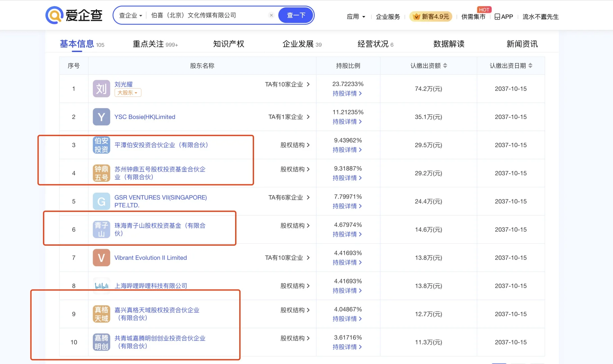The image size is (613, 364).
Task: Clear the search box with the x icon
Action: (271, 15)
